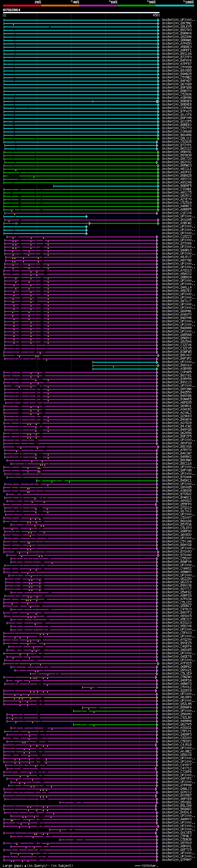Click the double arrowhead beside UniRef100_B8B9E9

tap(158, 101)
